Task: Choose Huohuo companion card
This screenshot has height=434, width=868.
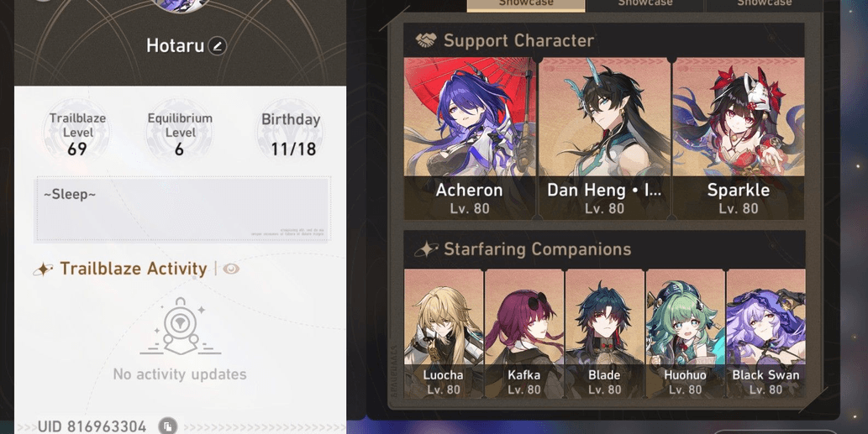Action: [x=686, y=333]
